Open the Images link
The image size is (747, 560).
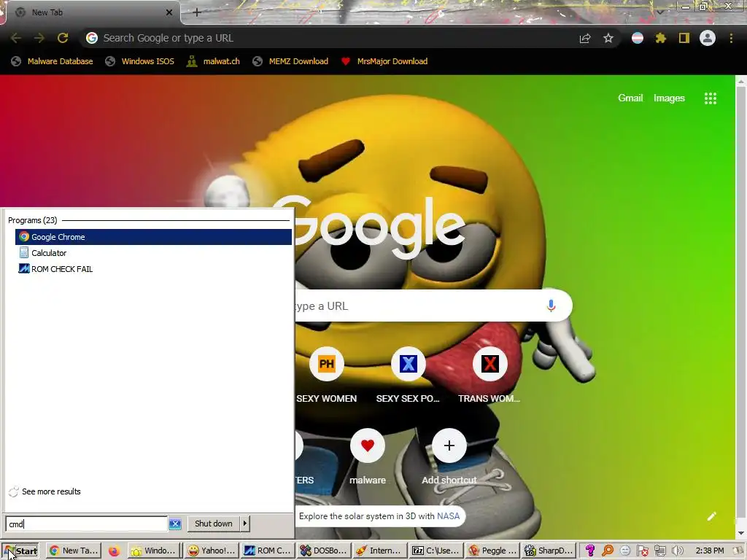[669, 98]
